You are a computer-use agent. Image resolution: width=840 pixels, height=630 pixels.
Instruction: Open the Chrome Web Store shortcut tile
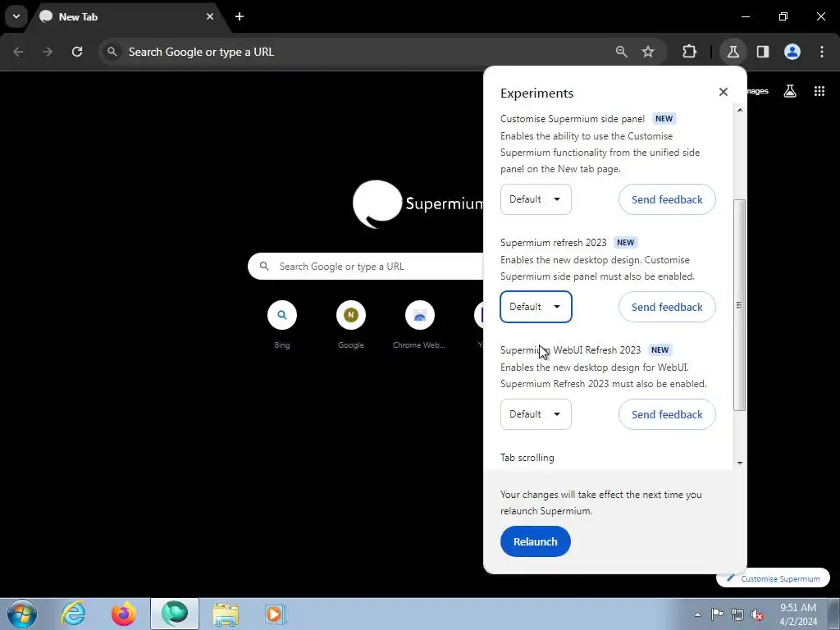(419, 324)
